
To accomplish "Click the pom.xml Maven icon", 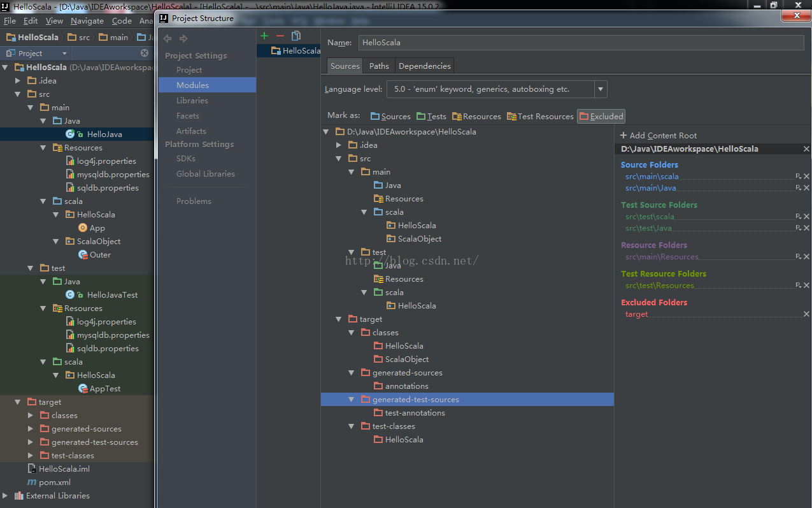I will click(x=32, y=482).
